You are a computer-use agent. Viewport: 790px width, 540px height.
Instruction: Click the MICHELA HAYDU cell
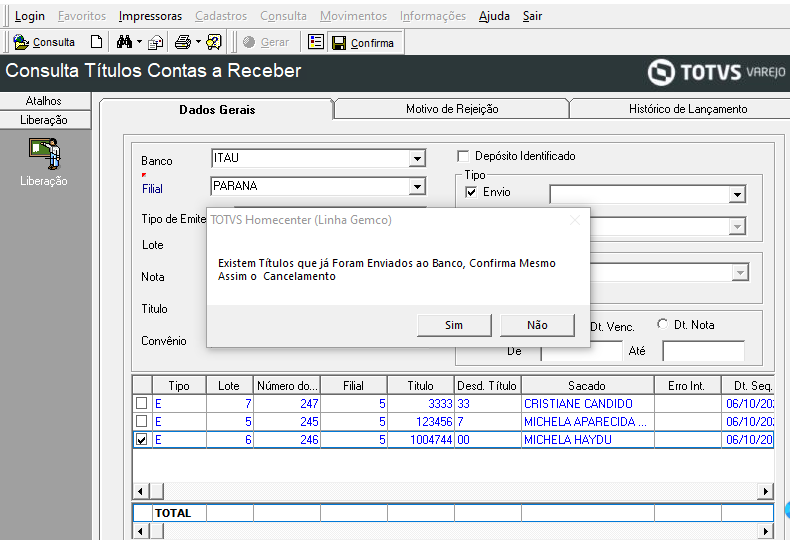[587, 440]
